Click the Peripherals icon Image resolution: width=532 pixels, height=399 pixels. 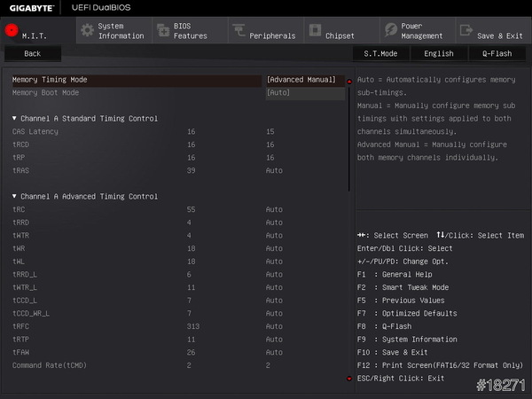239,30
